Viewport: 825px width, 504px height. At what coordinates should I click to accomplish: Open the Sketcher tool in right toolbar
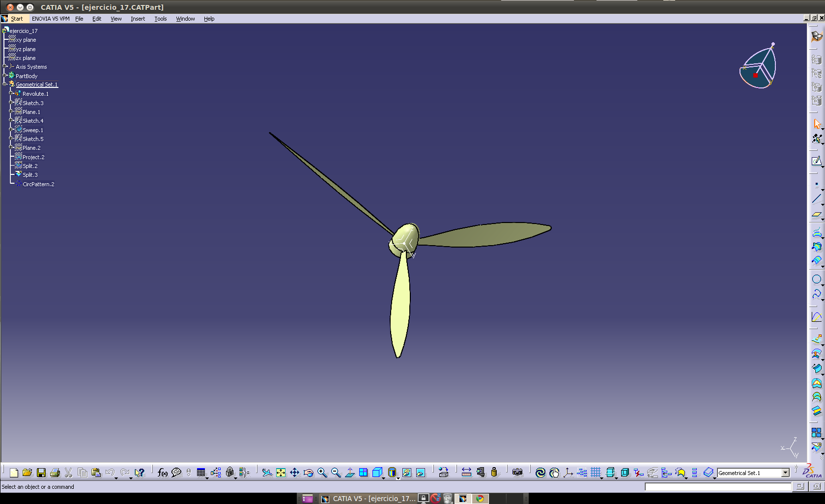pos(816,161)
